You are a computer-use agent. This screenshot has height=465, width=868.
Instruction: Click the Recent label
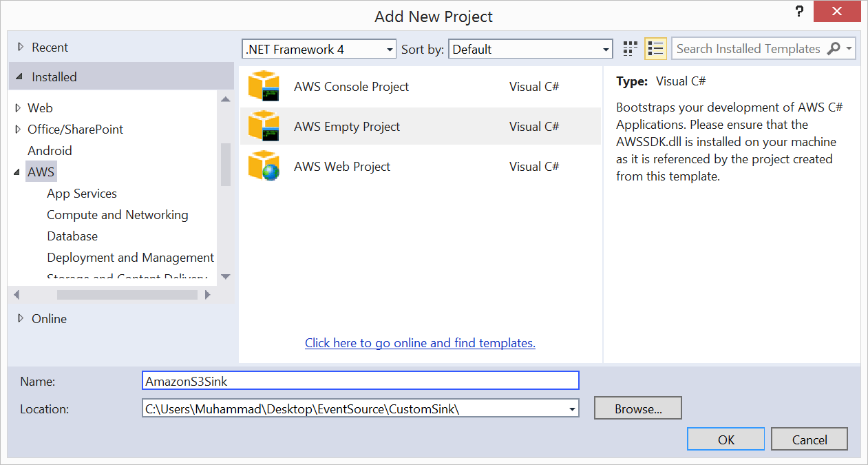pyautogui.click(x=50, y=48)
